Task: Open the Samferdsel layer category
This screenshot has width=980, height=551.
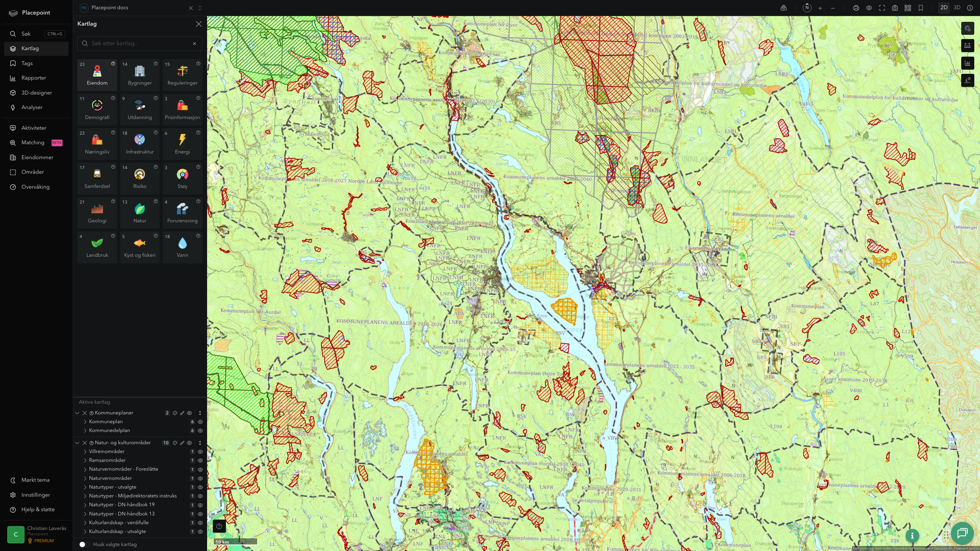Action: click(x=97, y=178)
